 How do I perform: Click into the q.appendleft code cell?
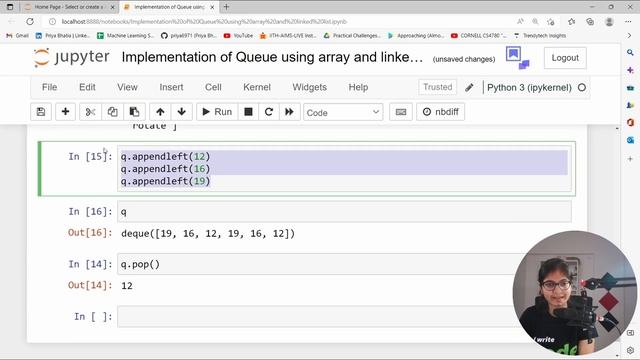click(344, 169)
